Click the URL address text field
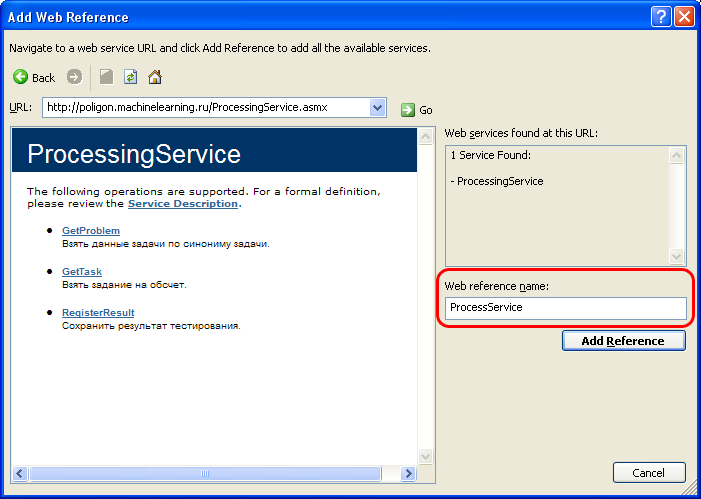This screenshot has height=499, width=701. 207,108
